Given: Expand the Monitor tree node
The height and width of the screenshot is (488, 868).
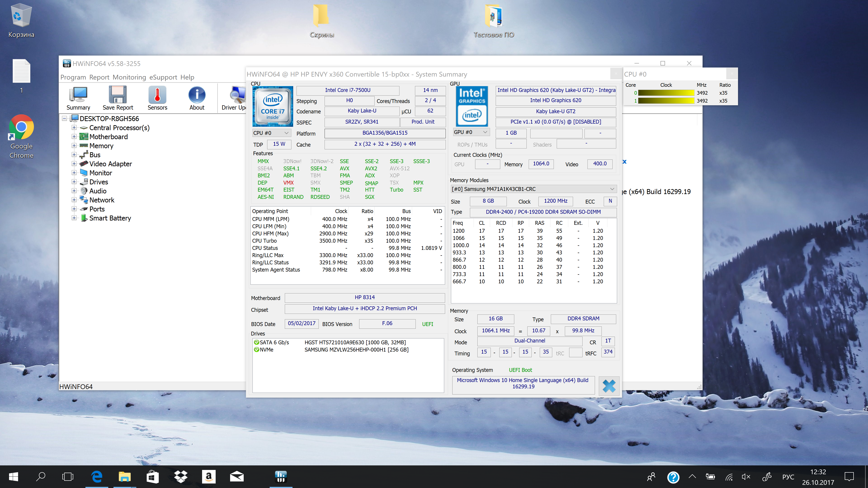Looking at the screenshot, I should [x=74, y=173].
